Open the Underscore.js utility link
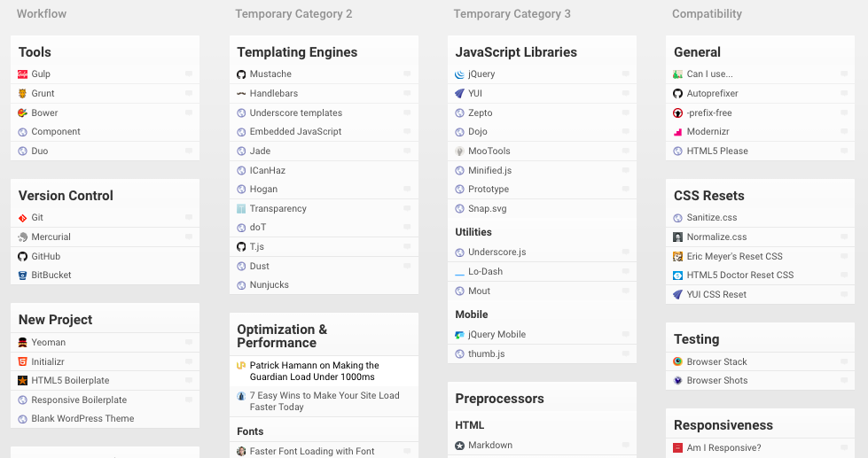Image resolution: width=868 pixels, height=458 pixels. tap(497, 252)
